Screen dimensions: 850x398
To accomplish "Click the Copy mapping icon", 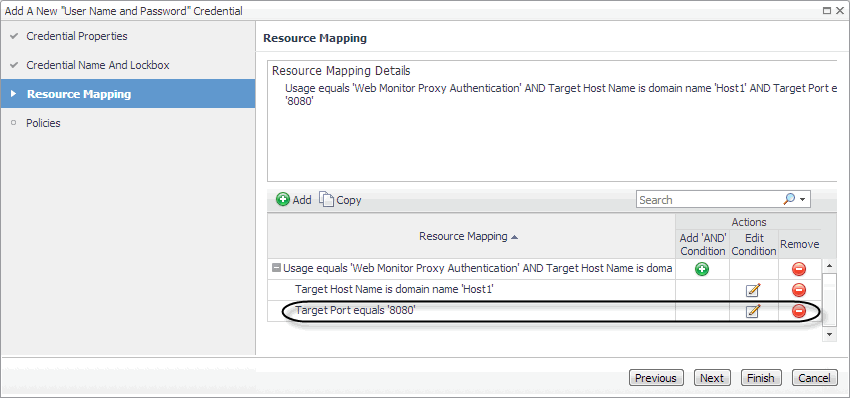I will click(x=326, y=200).
